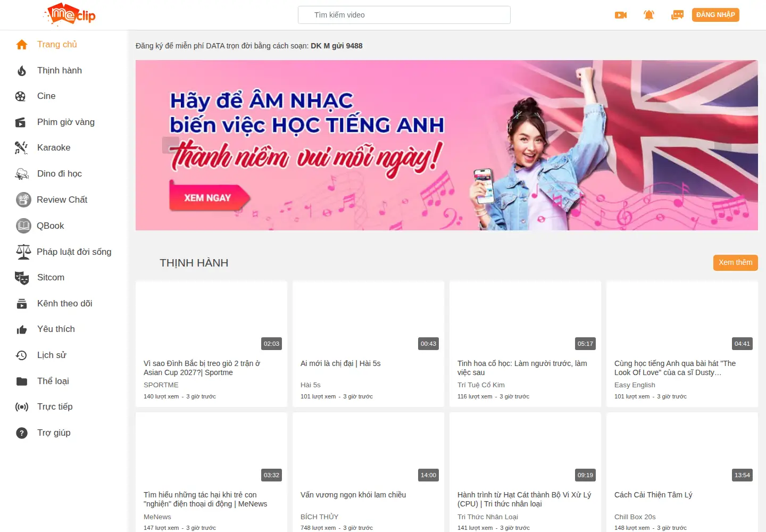Click the Phim giờ vàng icon
Screen dimensions: 766x532
coord(21,122)
